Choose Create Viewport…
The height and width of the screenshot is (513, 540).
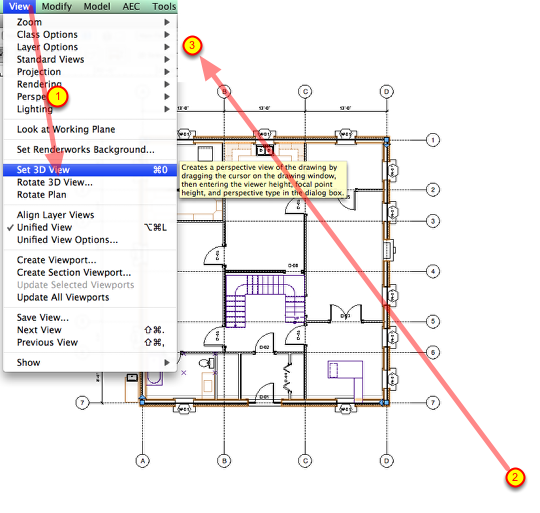tap(90, 260)
